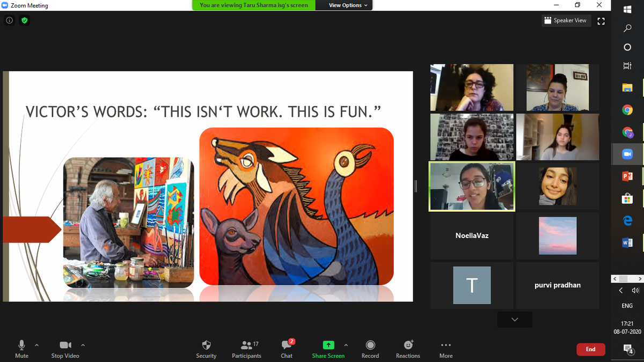Open Windows Start menu
Image resolution: width=644 pixels, height=362 pixels.
click(x=627, y=9)
